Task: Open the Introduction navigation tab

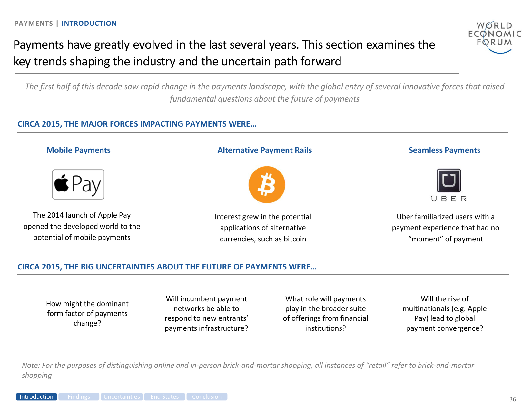Action: pos(36,397)
